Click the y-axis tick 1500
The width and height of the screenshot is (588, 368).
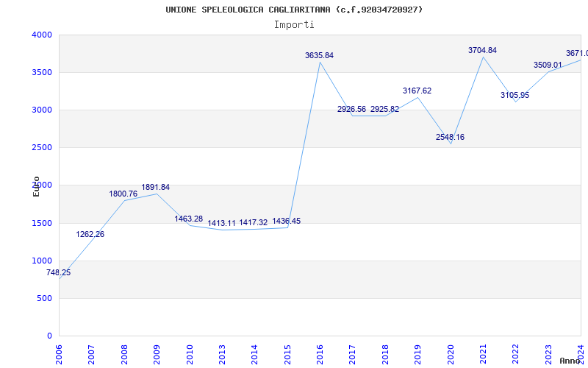[42, 224]
